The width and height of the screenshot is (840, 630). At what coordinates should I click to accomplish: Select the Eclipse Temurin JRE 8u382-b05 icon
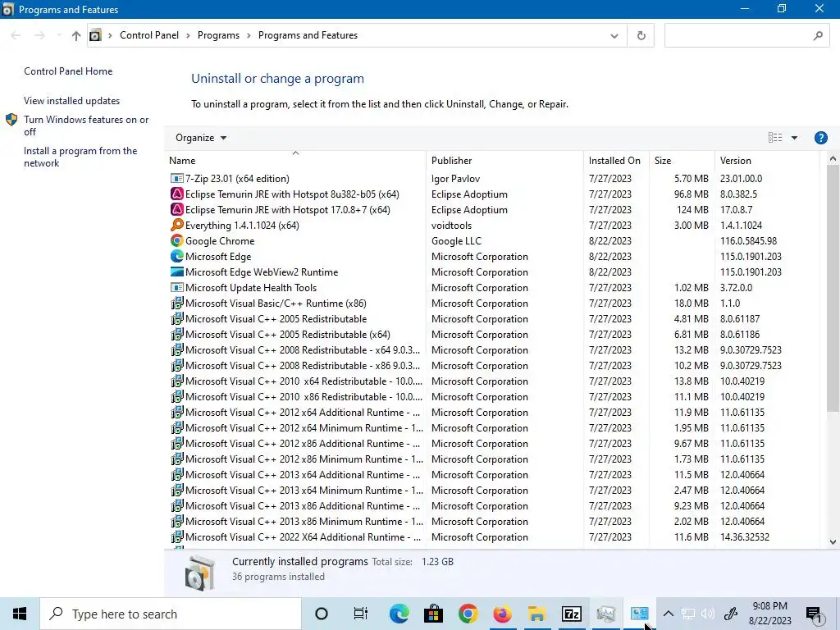click(x=177, y=194)
